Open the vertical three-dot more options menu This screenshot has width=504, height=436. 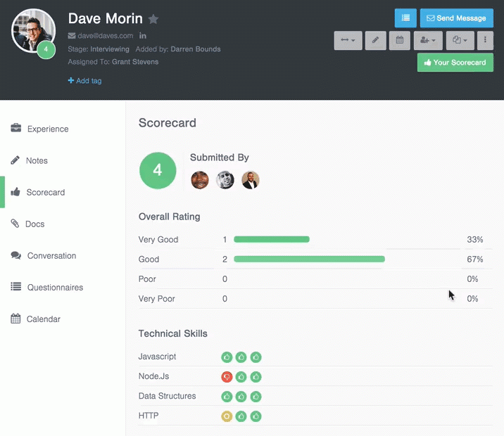(x=485, y=41)
